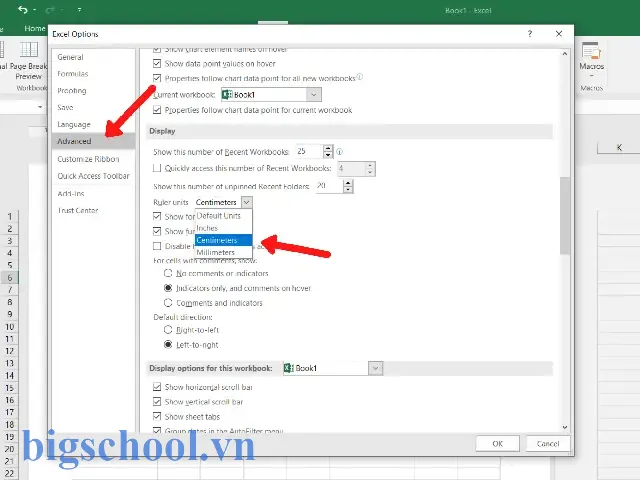The width and height of the screenshot is (640, 480).
Task: Click the Redo icon in Excel title bar
Action: tap(50, 10)
